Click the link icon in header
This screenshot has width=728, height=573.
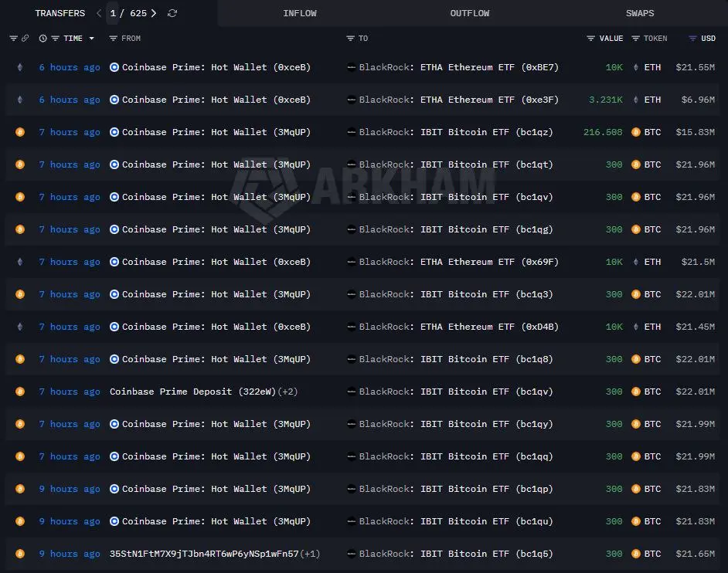coord(25,38)
